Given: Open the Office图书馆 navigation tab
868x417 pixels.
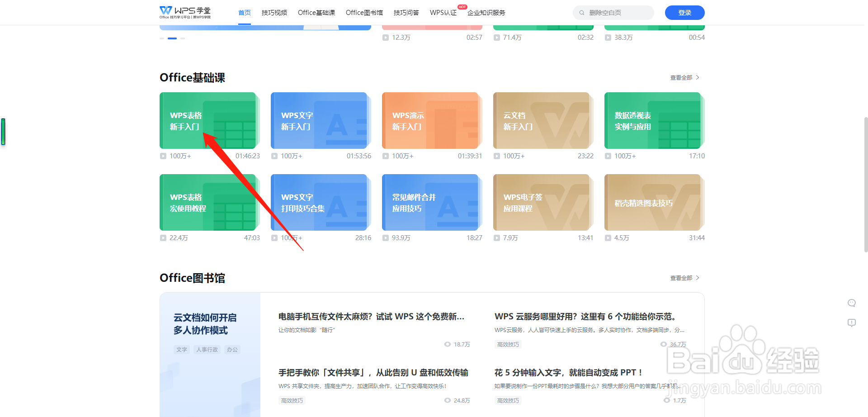Looking at the screenshot, I should (x=364, y=13).
